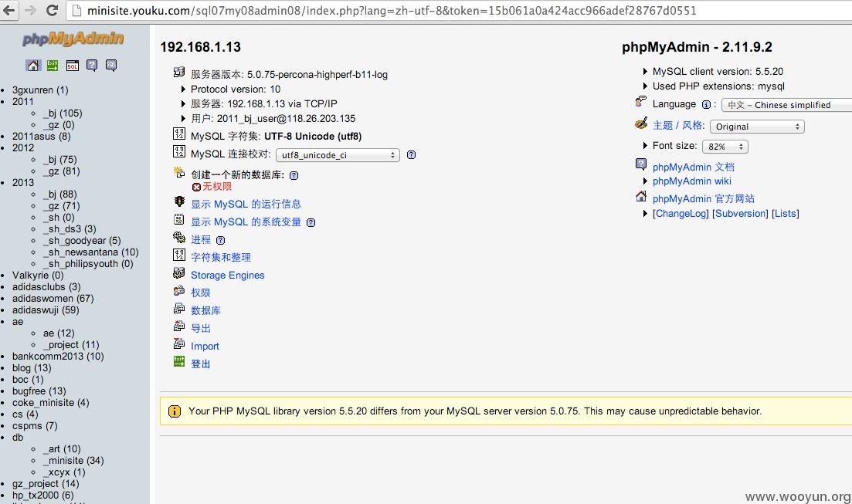Click the help icon next to 进程
This screenshot has height=504, width=852.
[x=220, y=240]
